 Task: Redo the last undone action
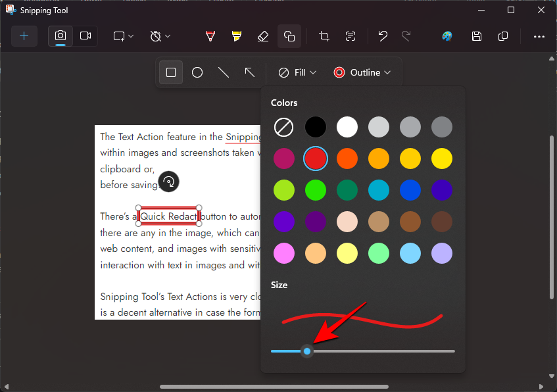[x=406, y=36]
